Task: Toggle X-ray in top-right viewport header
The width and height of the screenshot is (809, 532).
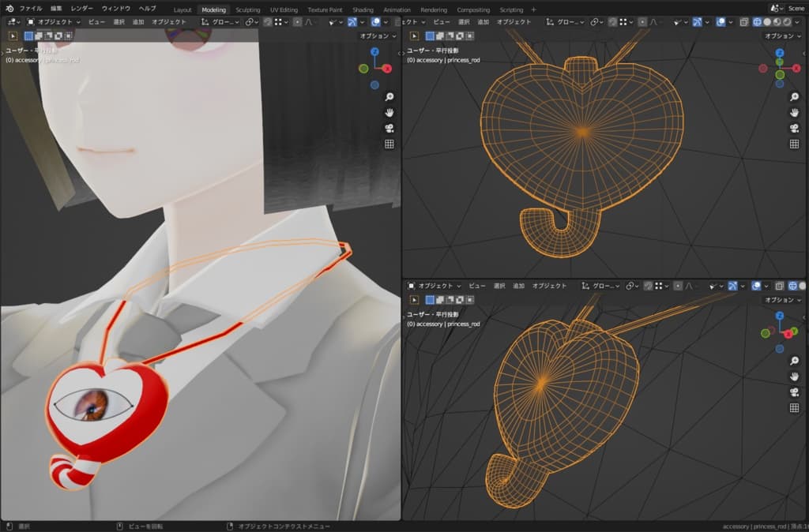Action: click(744, 22)
